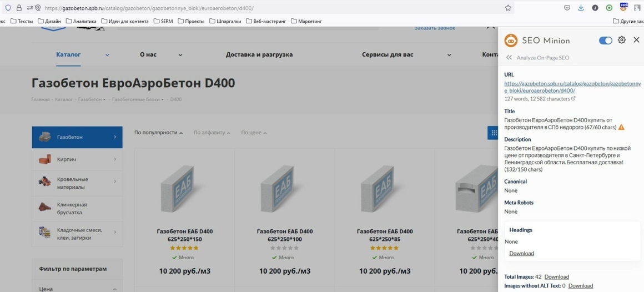Screen dimensions: 644x292
Task: Open the SERM bookmarks folder
Action: click(163, 21)
